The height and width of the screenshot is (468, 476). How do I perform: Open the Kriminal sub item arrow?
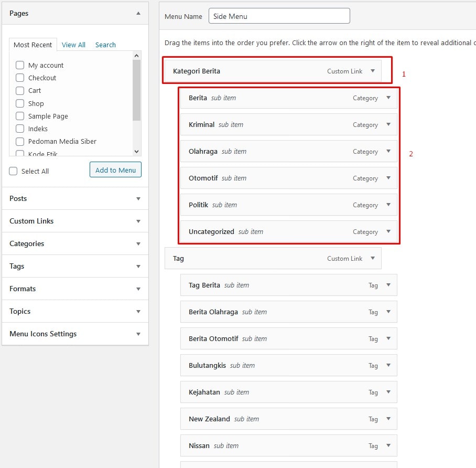pos(388,124)
